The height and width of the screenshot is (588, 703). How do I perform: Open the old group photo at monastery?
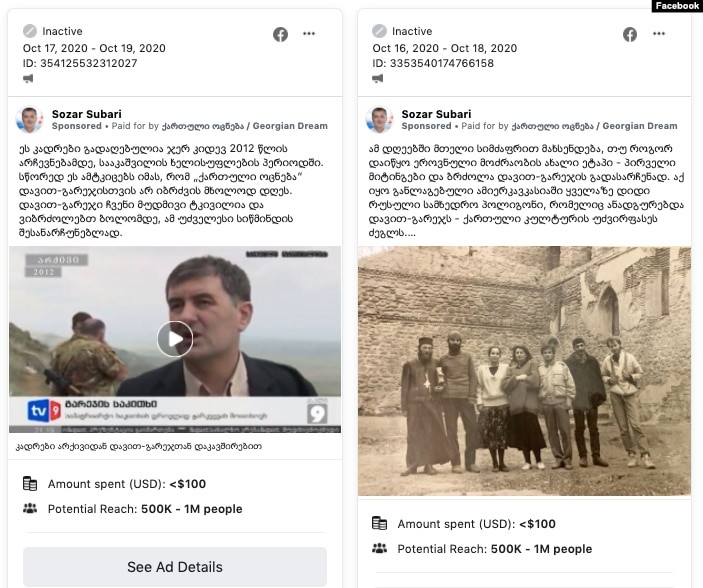(x=524, y=371)
